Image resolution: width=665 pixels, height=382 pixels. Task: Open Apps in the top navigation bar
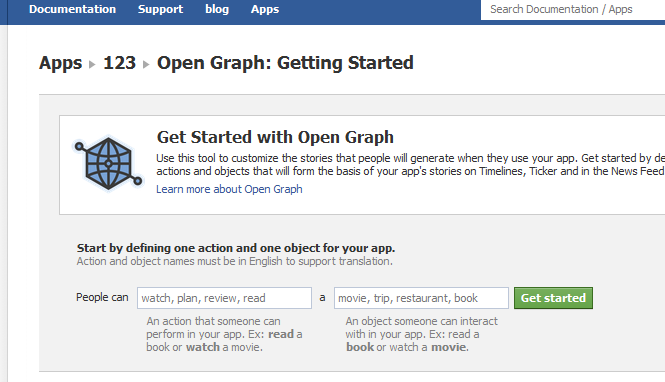265,9
